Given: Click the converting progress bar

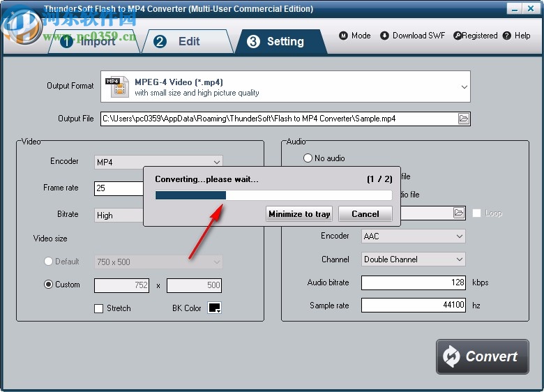Looking at the screenshot, I should [x=273, y=195].
